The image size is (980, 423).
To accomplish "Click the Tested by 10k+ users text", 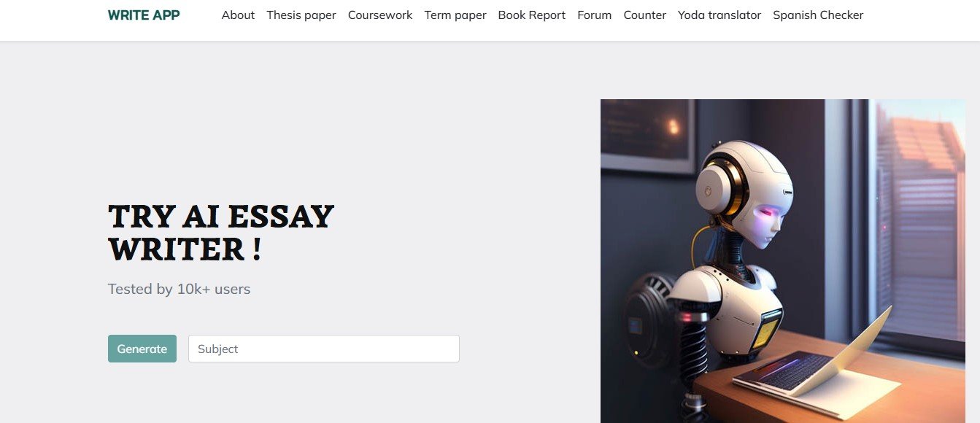I will click(x=179, y=289).
